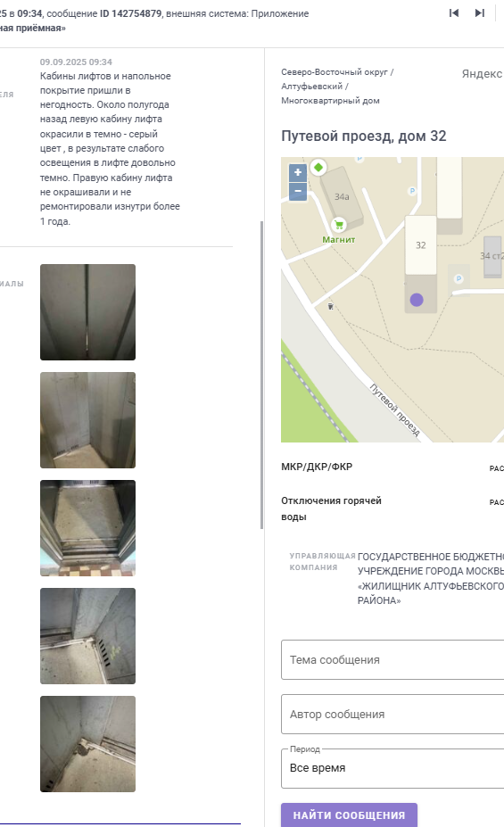
Task: Open second photo of elevator corner wall
Action: (x=88, y=420)
